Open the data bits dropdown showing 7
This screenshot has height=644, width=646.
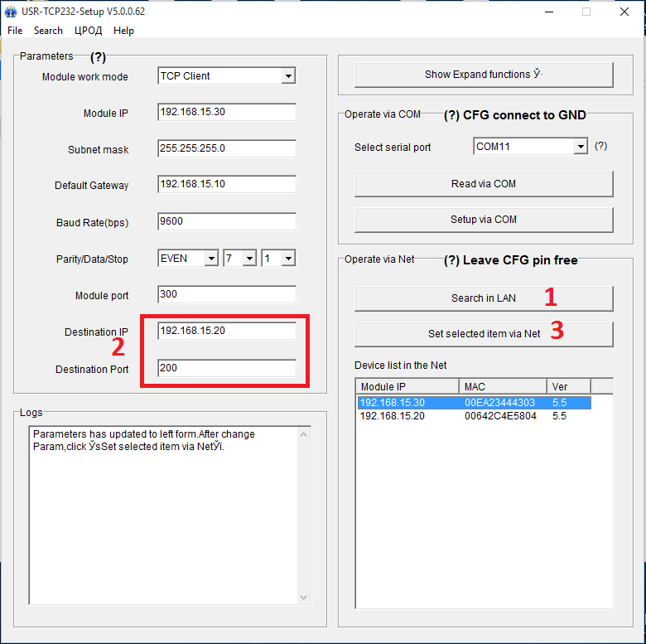coord(249,259)
